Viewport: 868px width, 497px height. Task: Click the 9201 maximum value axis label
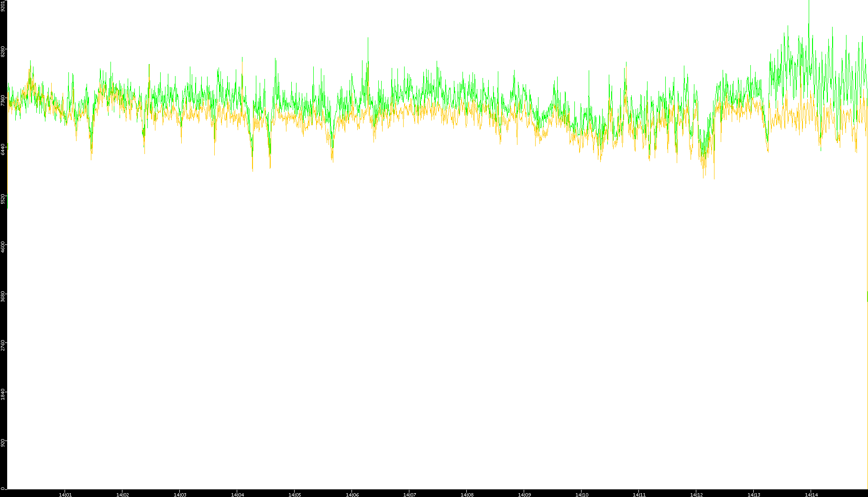pyautogui.click(x=3, y=6)
